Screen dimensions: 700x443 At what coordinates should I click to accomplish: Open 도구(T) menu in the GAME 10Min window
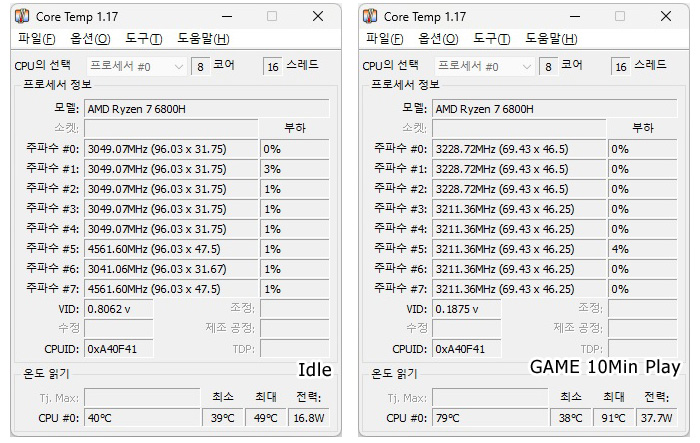[x=492, y=39]
